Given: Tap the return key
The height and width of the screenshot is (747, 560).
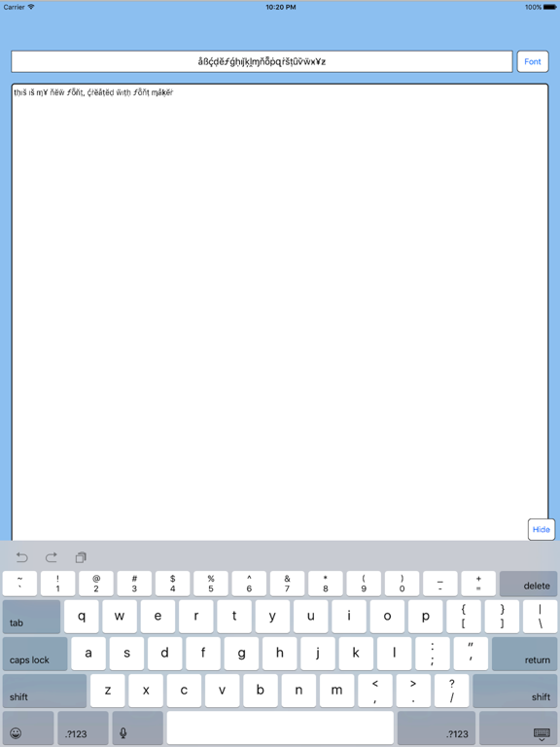Looking at the screenshot, I should click(x=524, y=654).
